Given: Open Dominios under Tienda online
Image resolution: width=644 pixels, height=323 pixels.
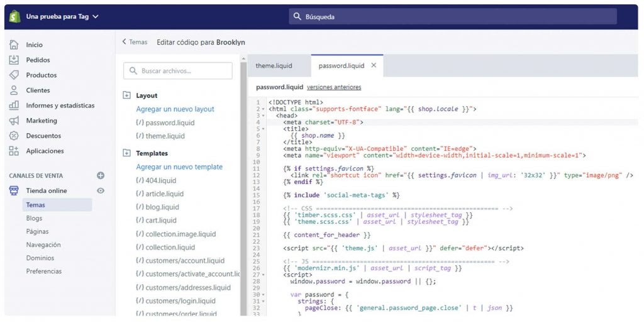Looking at the screenshot, I should point(40,258).
